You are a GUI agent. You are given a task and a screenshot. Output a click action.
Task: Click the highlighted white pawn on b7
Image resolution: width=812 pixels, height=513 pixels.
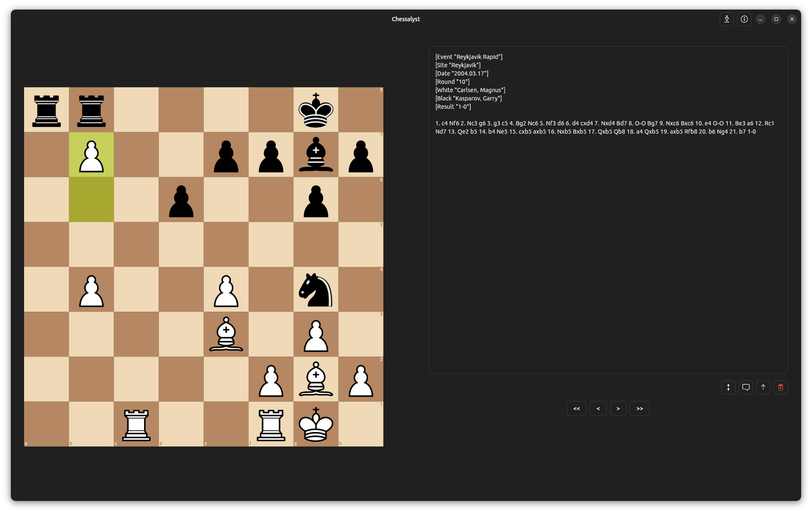[91, 155]
